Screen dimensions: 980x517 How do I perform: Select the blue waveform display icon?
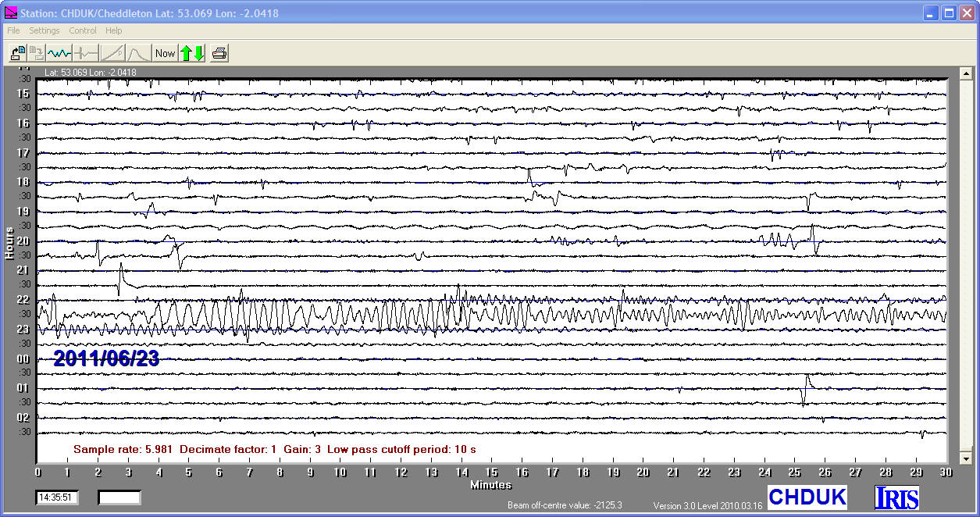59,53
